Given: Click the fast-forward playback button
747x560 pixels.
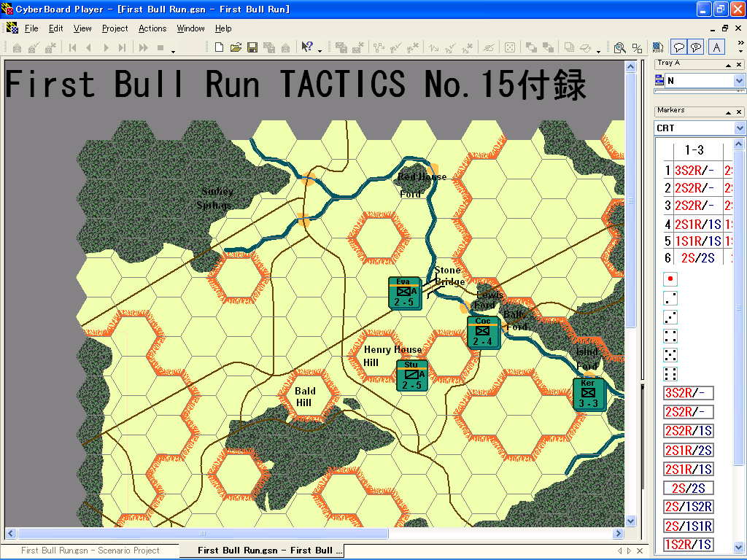Looking at the screenshot, I should point(144,47).
